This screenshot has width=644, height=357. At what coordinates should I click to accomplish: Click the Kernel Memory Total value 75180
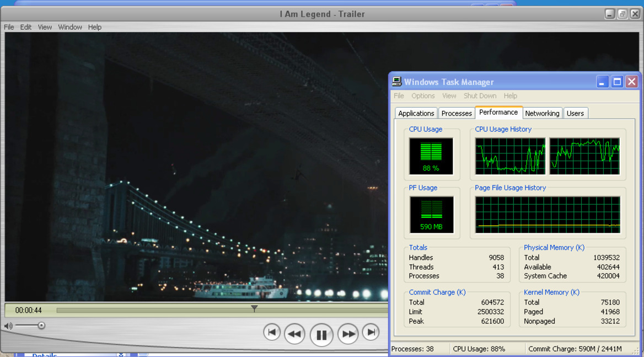pos(610,302)
